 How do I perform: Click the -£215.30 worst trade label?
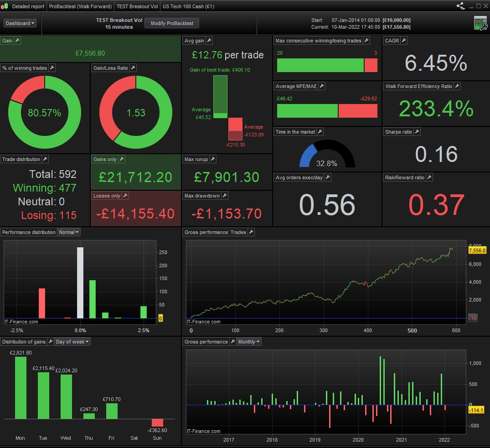click(x=235, y=145)
